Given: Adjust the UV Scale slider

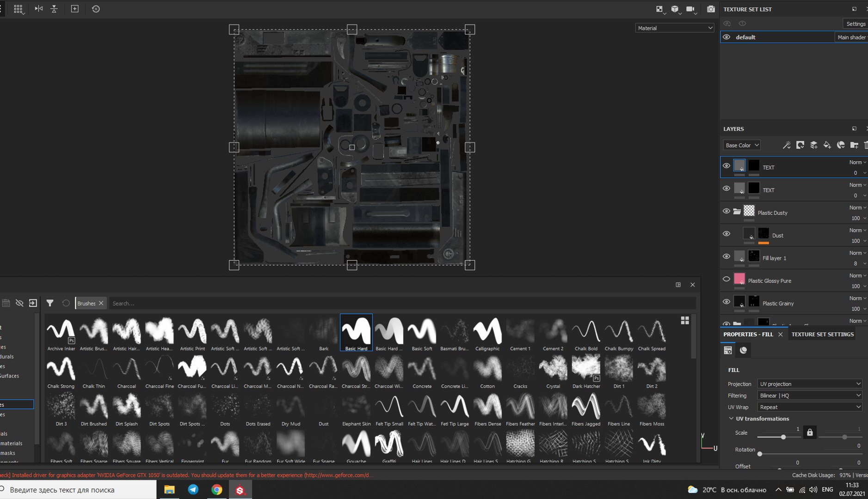Looking at the screenshot, I should [783, 437].
